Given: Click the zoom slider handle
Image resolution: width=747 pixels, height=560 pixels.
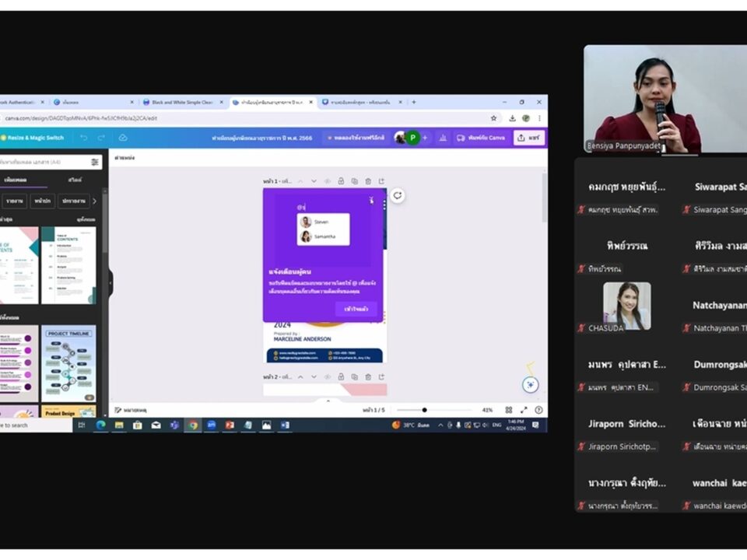Looking at the screenshot, I should tap(424, 410).
